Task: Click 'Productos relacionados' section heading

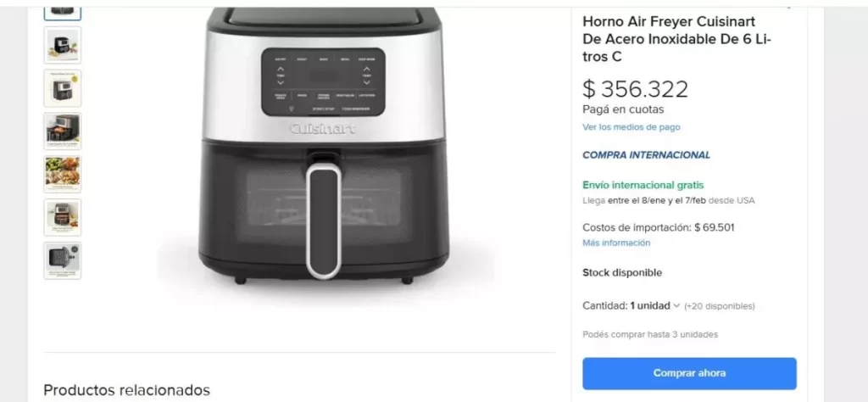Action: pos(127,390)
